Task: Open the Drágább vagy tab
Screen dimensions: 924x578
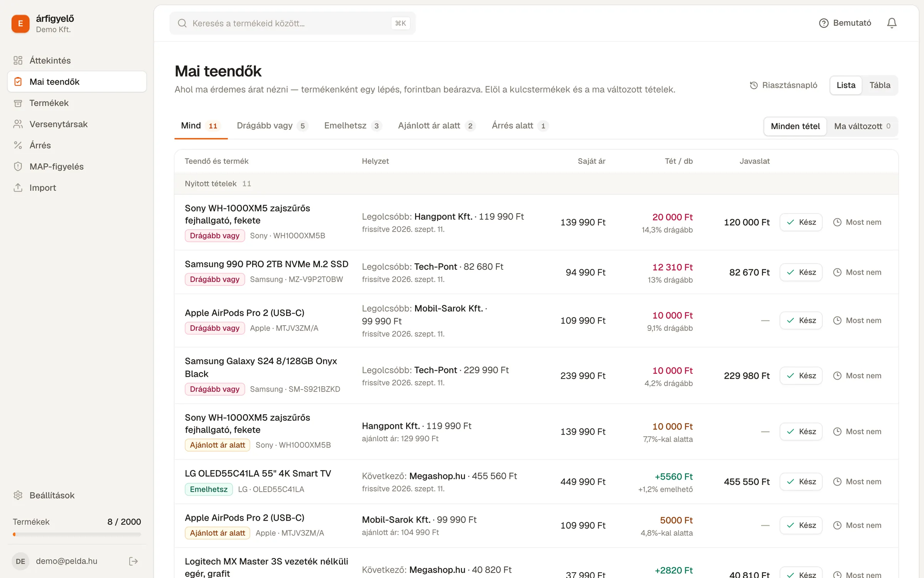Action: coord(272,126)
